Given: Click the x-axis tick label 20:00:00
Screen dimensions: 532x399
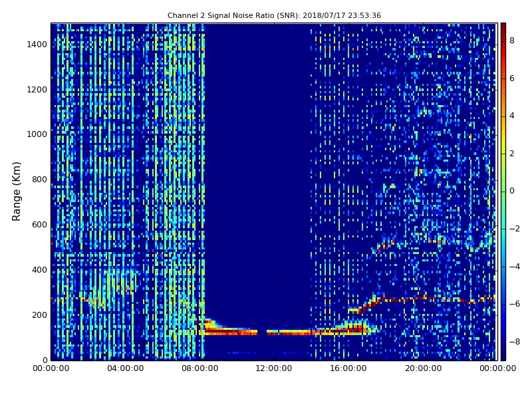Looking at the screenshot, I should click(x=423, y=368).
